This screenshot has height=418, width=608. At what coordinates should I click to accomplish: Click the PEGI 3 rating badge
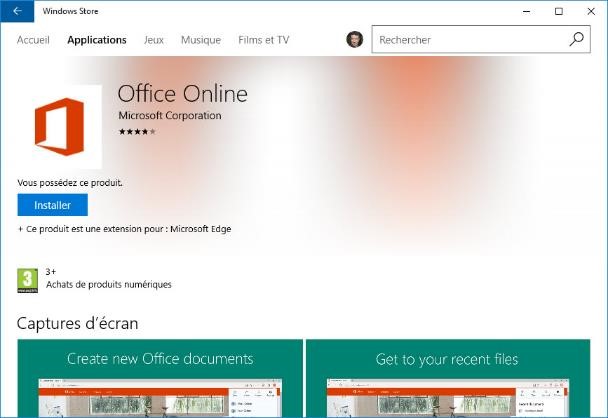[x=28, y=280]
